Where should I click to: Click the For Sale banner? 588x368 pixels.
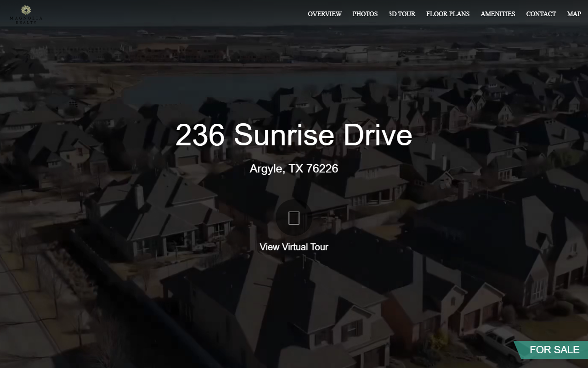click(x=551, y=350)
